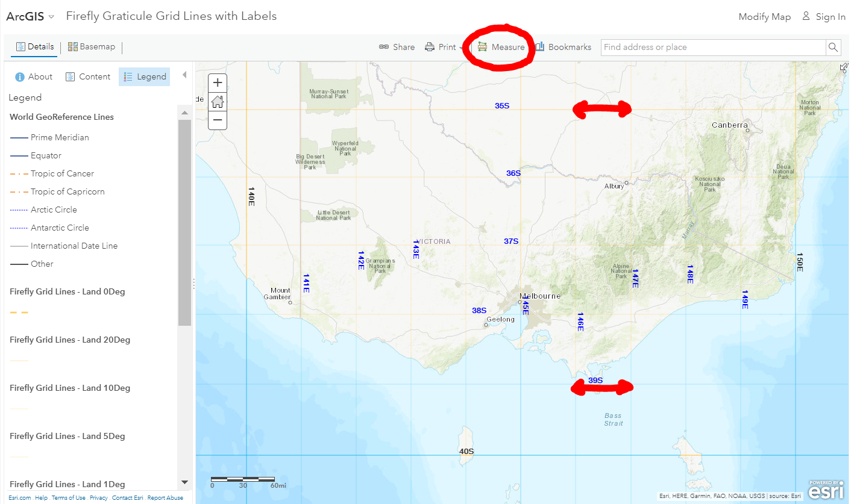Click the Modify Map link
851x504 pixels.
click(764, 17)
